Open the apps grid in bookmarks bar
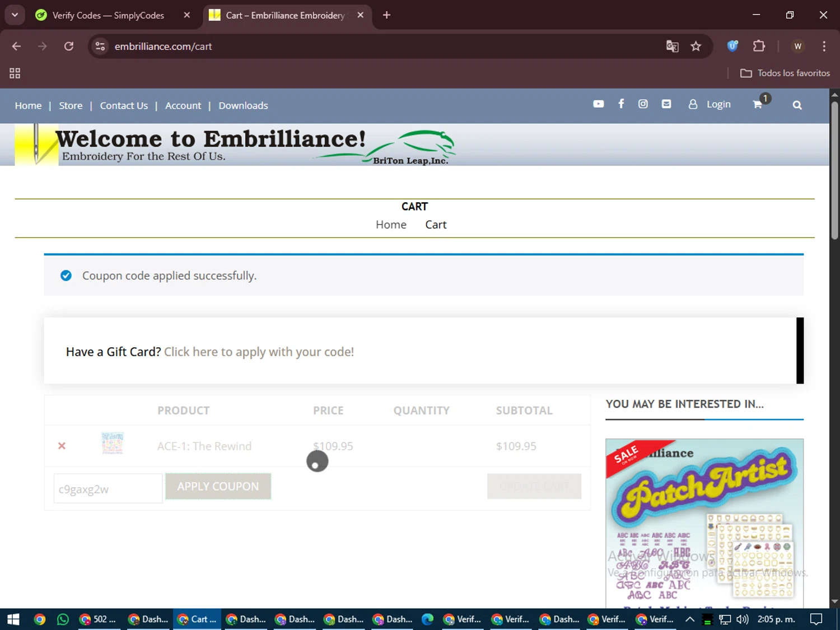The image size is (840, 630). click(x=15, y=73)
